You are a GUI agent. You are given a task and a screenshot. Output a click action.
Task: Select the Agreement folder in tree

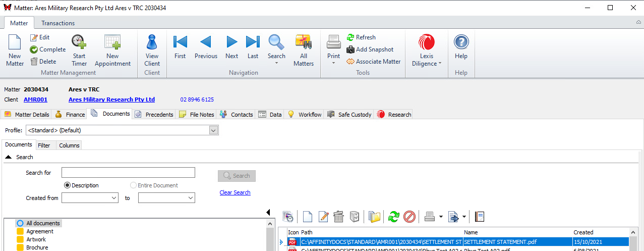tap(40, 231)
